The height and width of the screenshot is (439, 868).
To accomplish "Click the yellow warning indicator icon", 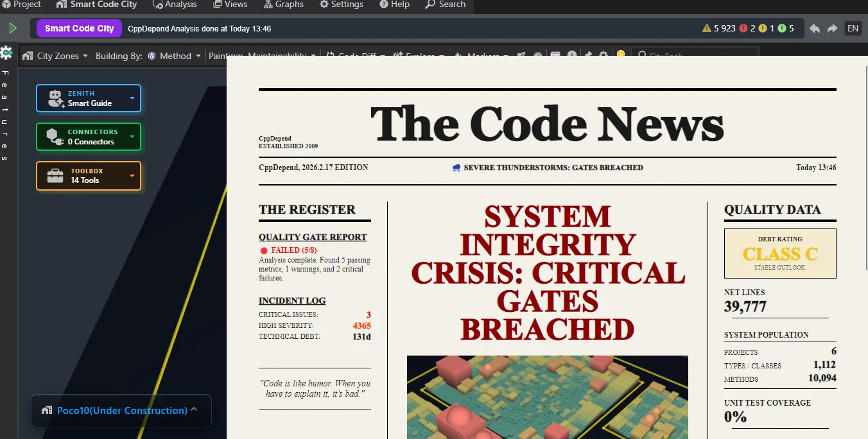I will pos(763,28).
